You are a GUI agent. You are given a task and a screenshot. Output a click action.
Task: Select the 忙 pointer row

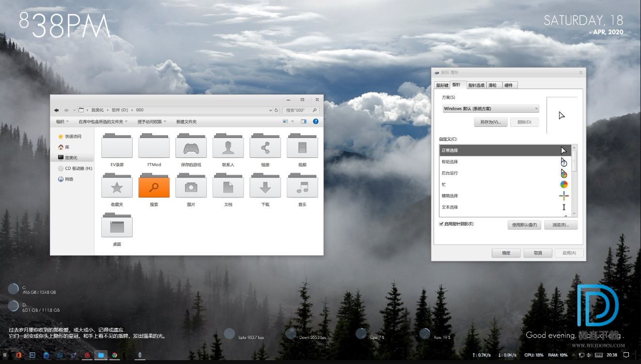[x=505, y=184]
